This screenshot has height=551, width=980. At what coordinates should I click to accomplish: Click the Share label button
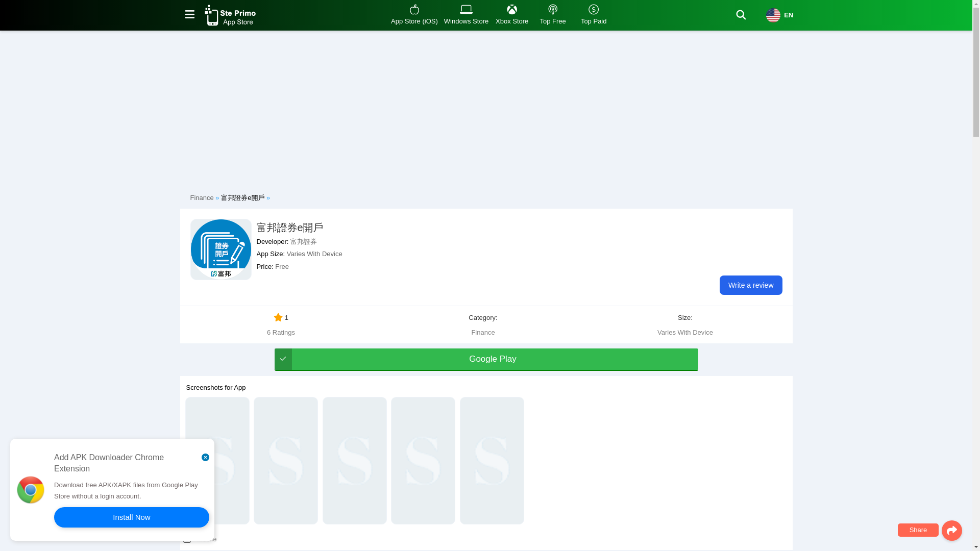pos(918,530)
